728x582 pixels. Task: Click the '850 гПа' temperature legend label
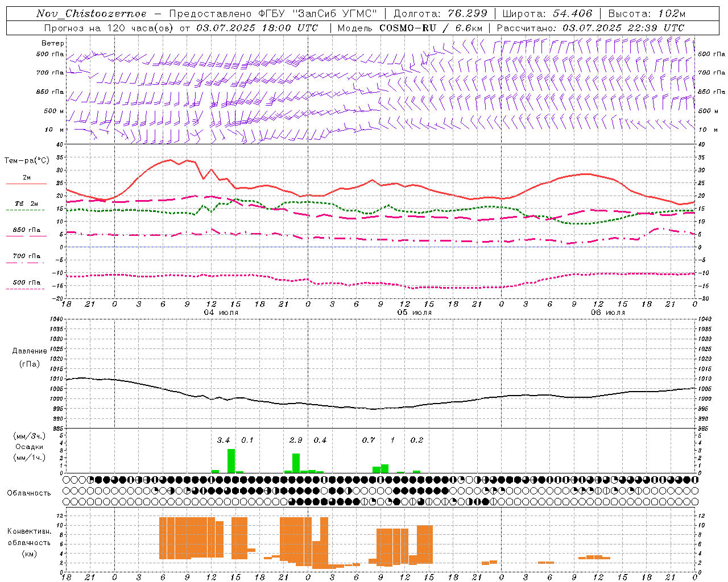[x=27, y=230]
